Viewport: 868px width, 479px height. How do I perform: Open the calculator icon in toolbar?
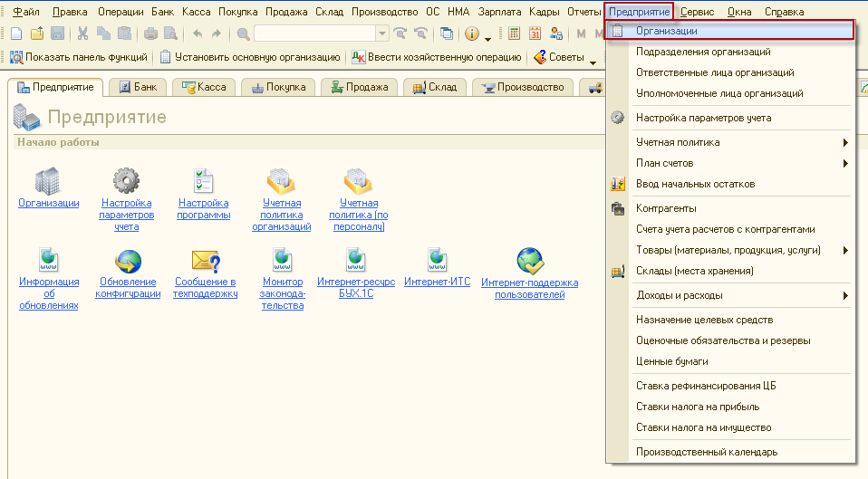point(515,34)
